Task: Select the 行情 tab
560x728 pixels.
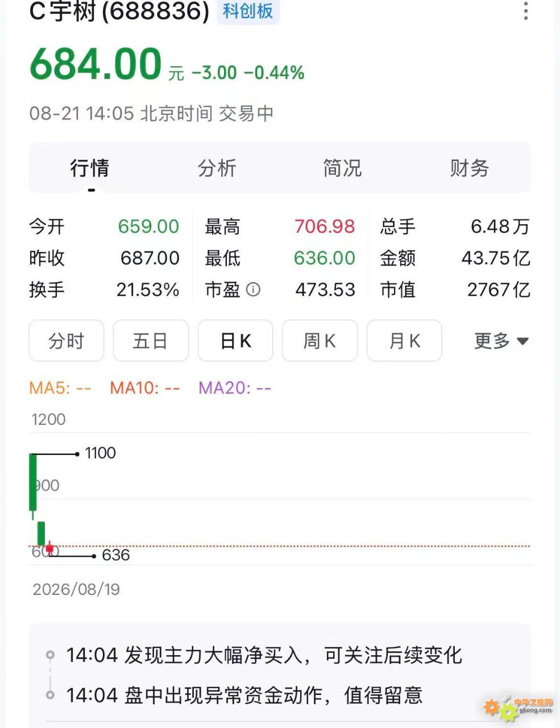Action: point(90,168)
